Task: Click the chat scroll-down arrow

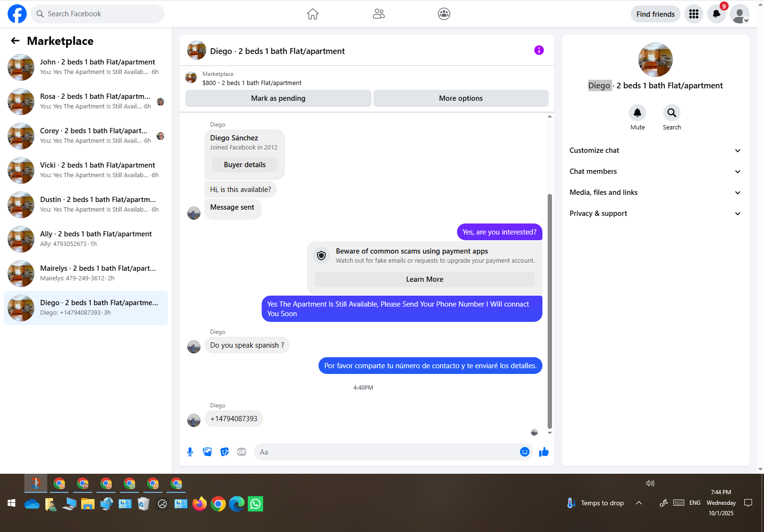Action: [x=550, y=433]
